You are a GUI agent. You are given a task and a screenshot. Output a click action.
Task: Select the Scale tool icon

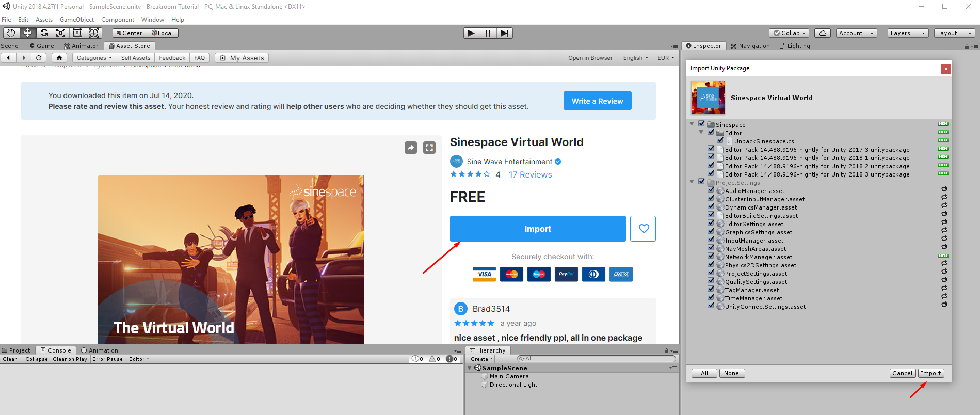pos(60,33)
